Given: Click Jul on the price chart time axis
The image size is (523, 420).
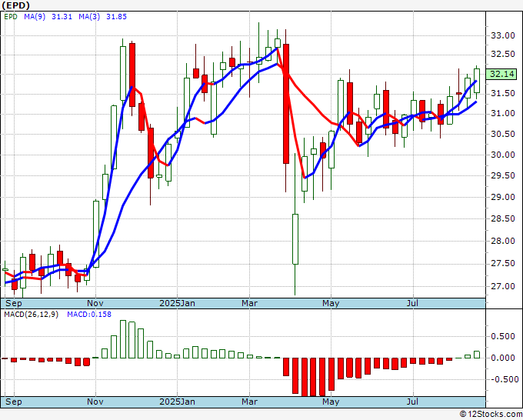Looking at the screenshot, I should point(412,303).
